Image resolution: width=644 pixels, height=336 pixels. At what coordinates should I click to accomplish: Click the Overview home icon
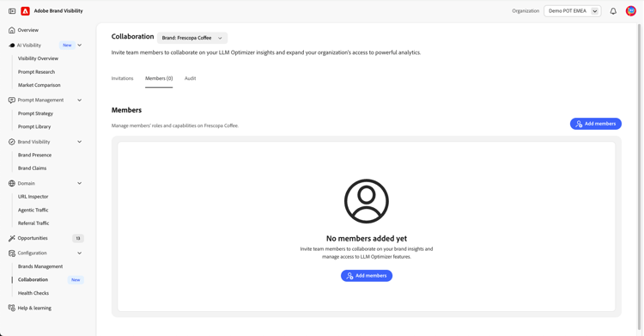coord(11,30)
